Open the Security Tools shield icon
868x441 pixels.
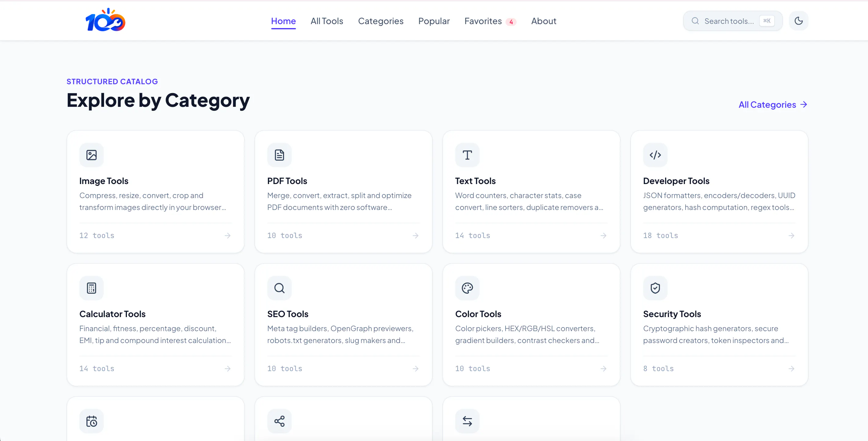coord(655,288)
